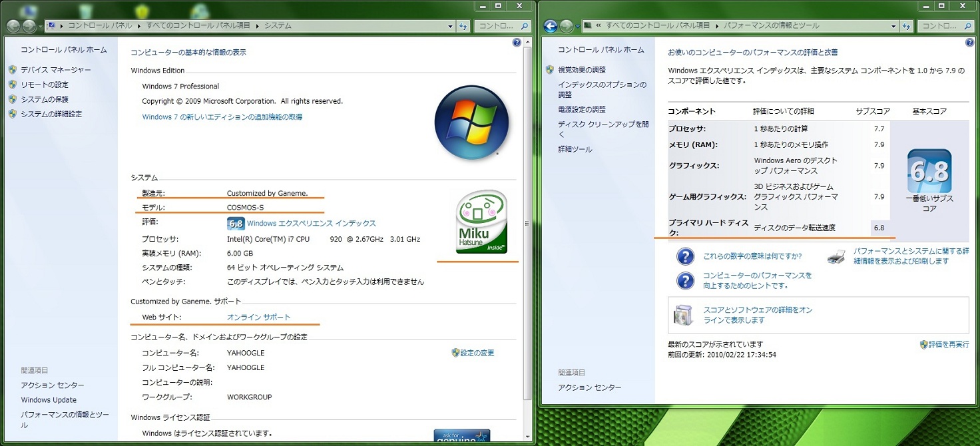Screen dimensions: 980x446
Task: Open recent pages dropdown in System window
Action: (x=41, y=27)
